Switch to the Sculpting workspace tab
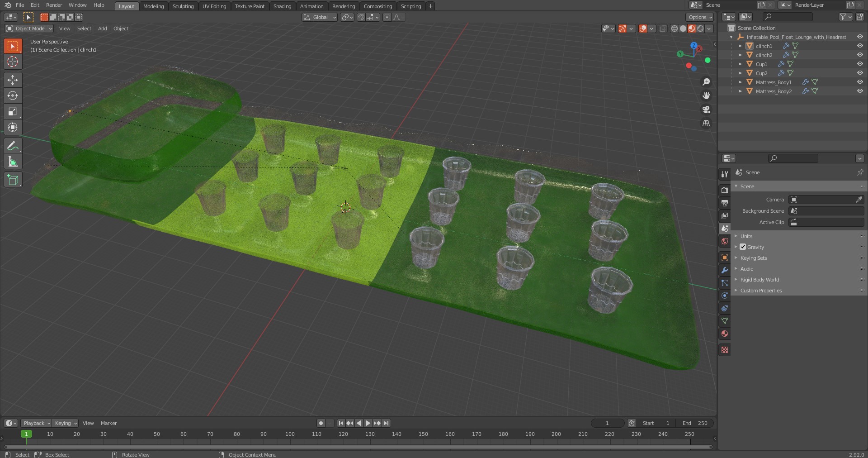 183,6
